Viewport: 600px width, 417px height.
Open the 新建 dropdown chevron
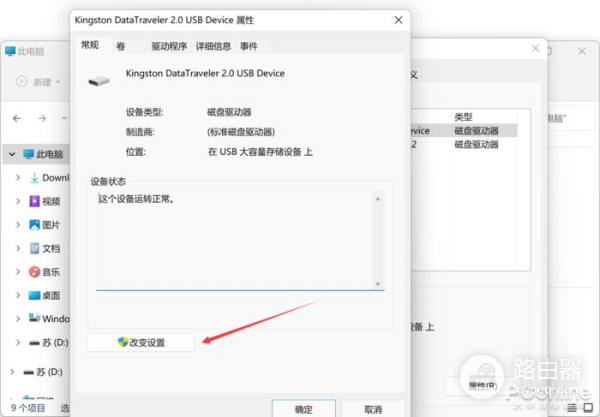pyautogui.click(x=58, y=82)
